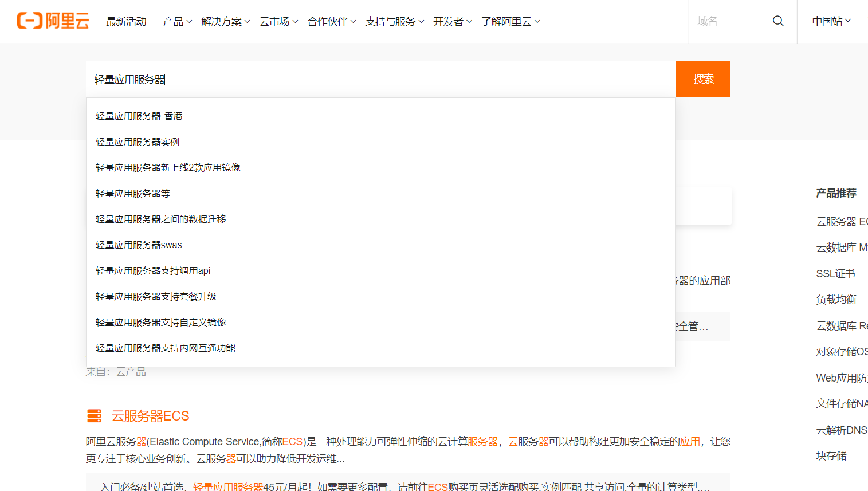
Task: Select suggestion 轻量应用服务器-香港
Action: [381, 116]
